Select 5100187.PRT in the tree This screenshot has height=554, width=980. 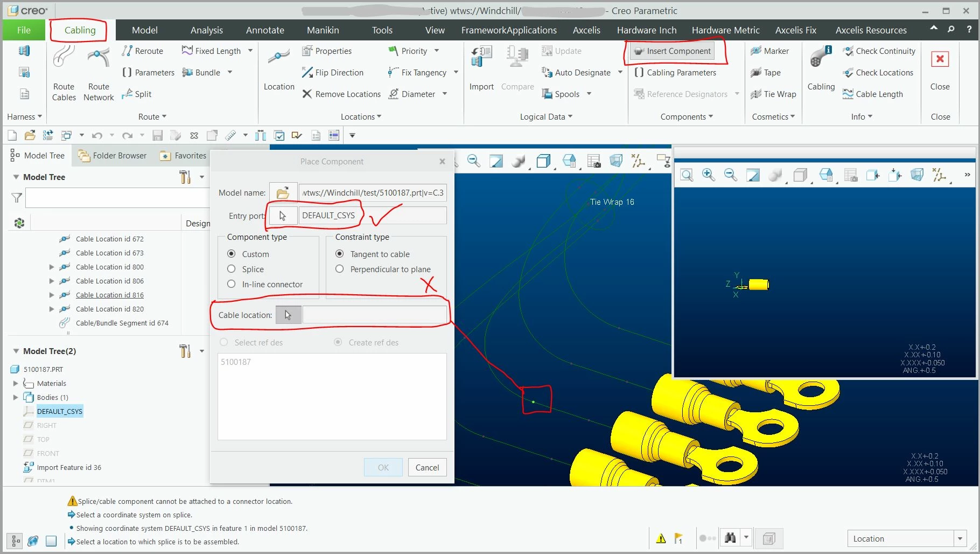[43, 369]
